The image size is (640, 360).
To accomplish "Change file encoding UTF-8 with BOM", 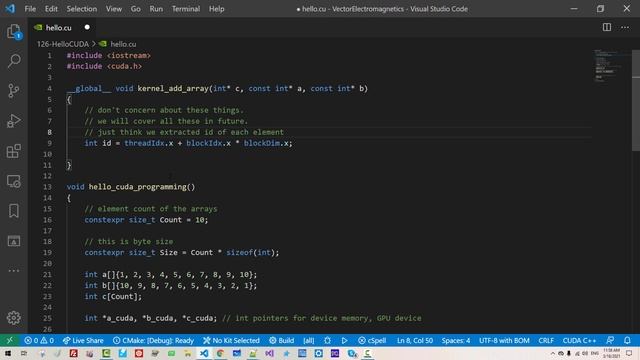I will point(504,340).
